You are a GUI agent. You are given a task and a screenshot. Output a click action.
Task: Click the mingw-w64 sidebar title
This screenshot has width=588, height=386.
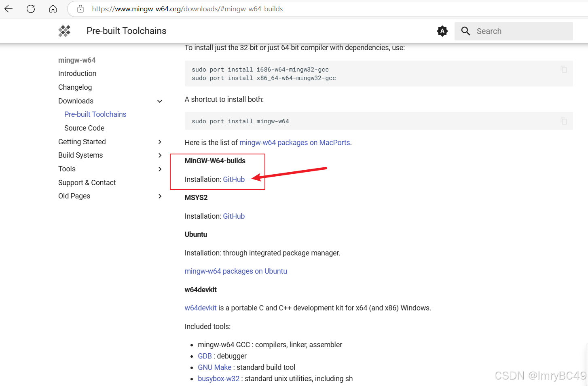[x=77, y=60]
